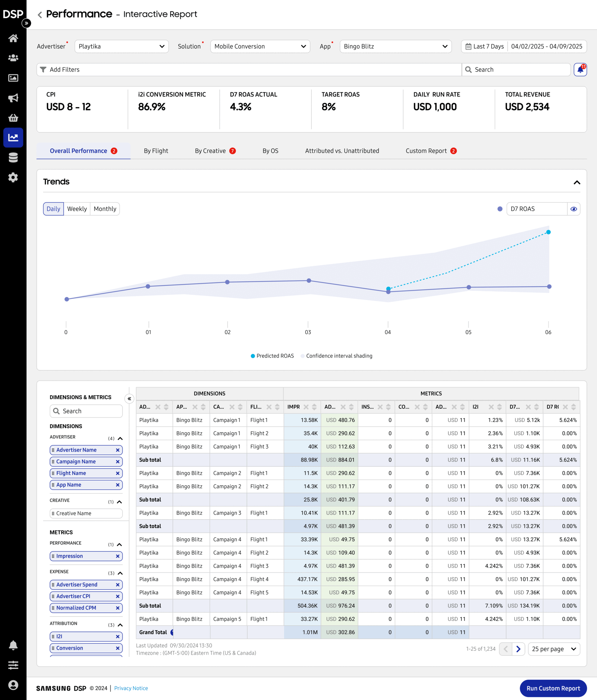The width and height of the screenshot is (597, 700).
Task: Click the calendar icon by Last 7 Days
Action: [468, 47]
